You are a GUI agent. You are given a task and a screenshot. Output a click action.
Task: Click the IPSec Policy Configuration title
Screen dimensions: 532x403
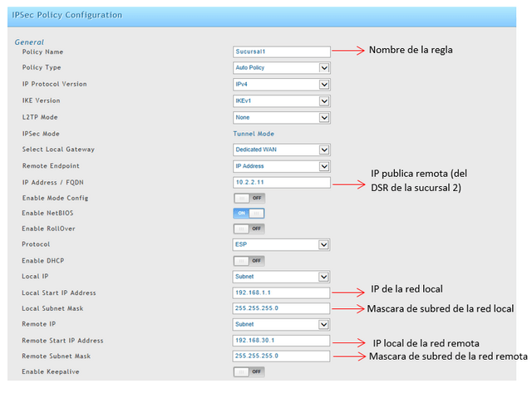[x=66, y=15]
